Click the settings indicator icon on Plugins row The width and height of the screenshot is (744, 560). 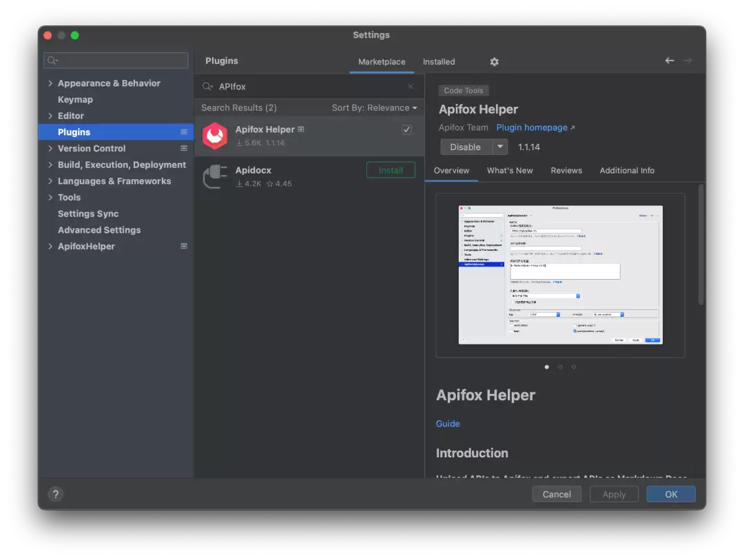[x=184, y=132]
